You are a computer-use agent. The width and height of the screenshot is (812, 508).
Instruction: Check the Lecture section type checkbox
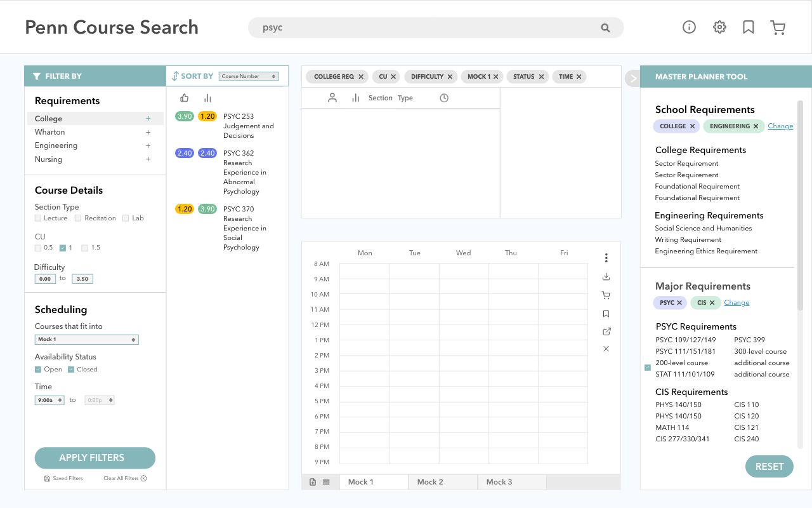point(38,218)
